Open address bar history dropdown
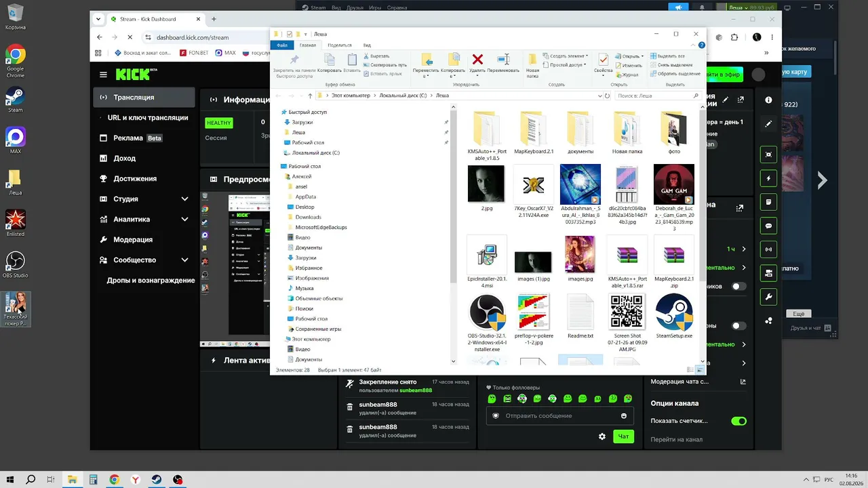Image resolution: width=868 pixels, height=488 pixels. (599, 96)
